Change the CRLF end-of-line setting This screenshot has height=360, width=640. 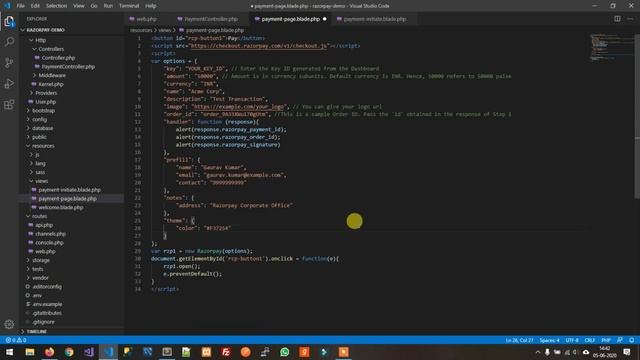(x=589, y=340)
